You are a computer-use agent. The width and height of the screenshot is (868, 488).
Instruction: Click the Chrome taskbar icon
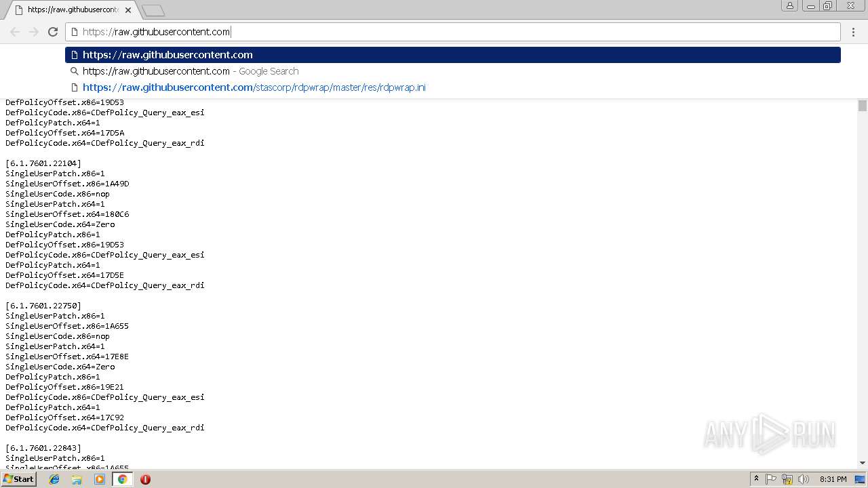(x=122, y=479)
